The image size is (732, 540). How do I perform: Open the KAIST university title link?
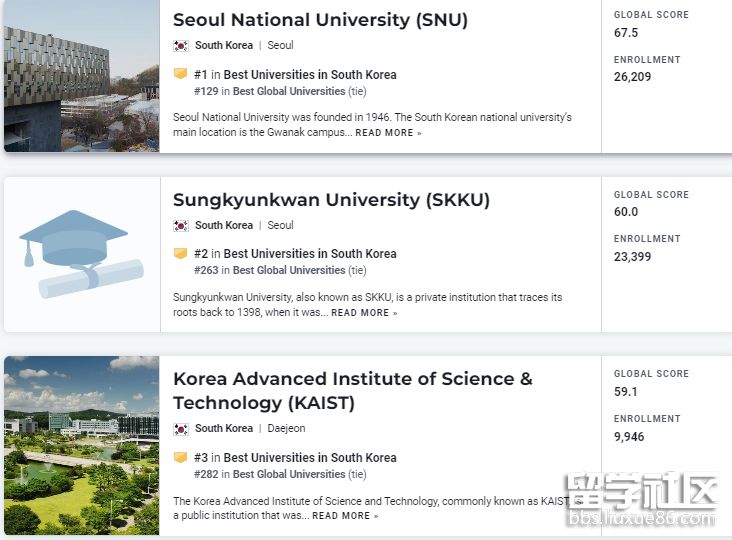coord(352,391)
